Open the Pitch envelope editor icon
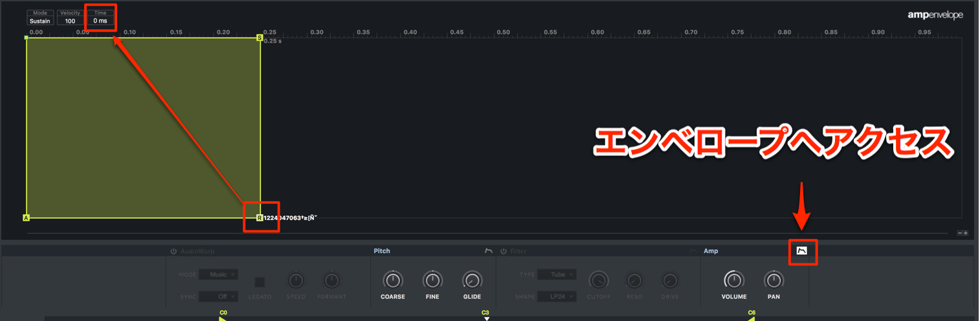Viewport: 980px width, 321px height. click(x=489, y=251)
